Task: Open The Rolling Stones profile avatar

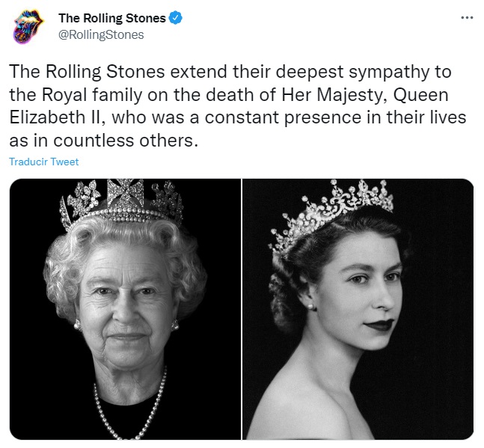Action: (29, 27)
